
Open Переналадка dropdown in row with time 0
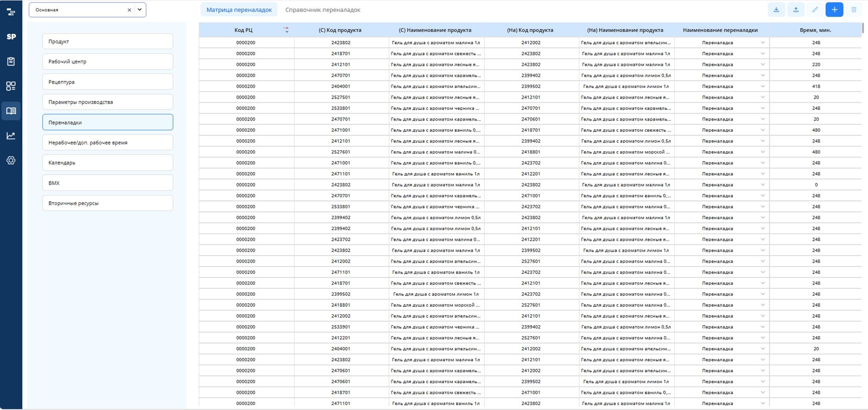763,185
